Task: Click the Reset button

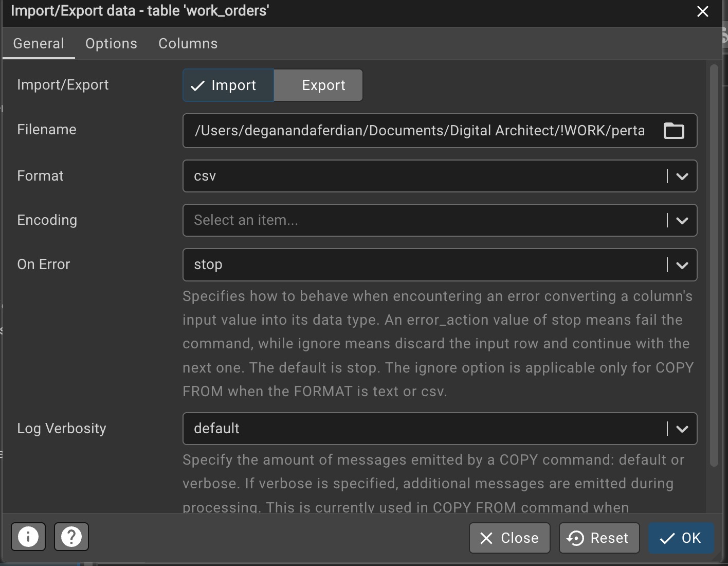Action: coord(599,538)
